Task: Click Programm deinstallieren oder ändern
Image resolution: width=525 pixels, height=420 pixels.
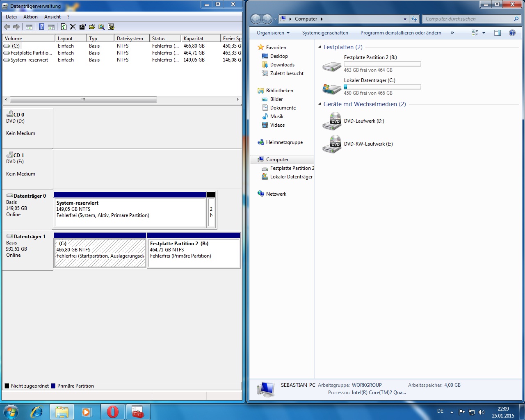Action: (x=401, y=33)
